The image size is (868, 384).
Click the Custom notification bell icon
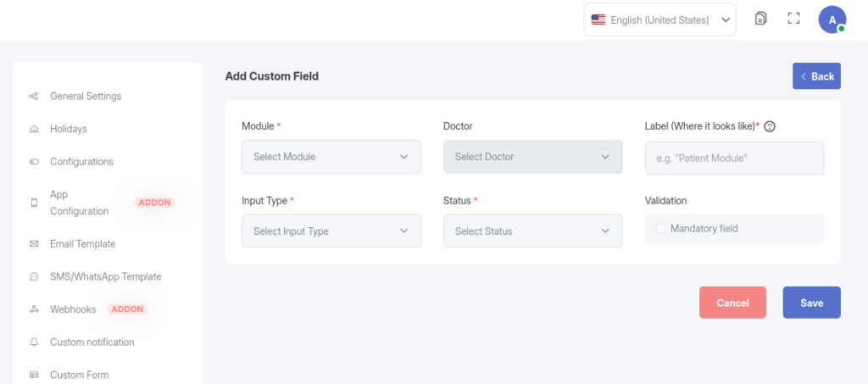[34, 342]
